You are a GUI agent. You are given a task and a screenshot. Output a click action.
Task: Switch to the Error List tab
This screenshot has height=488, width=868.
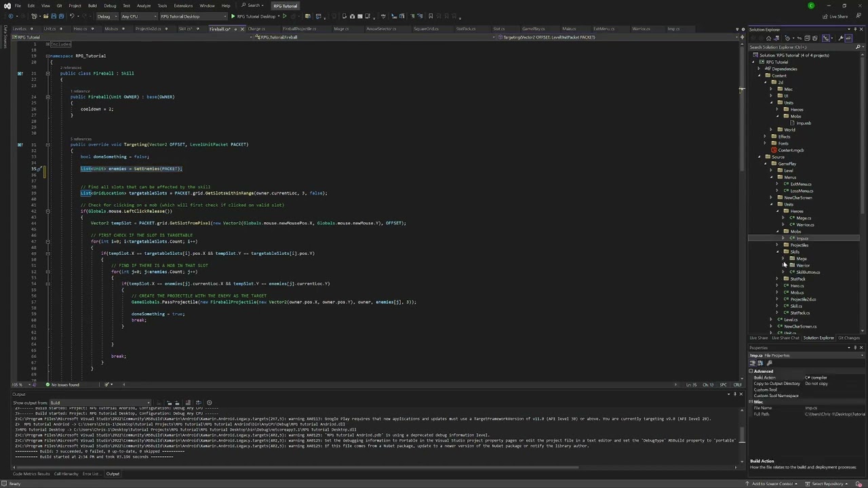[90, 474]
